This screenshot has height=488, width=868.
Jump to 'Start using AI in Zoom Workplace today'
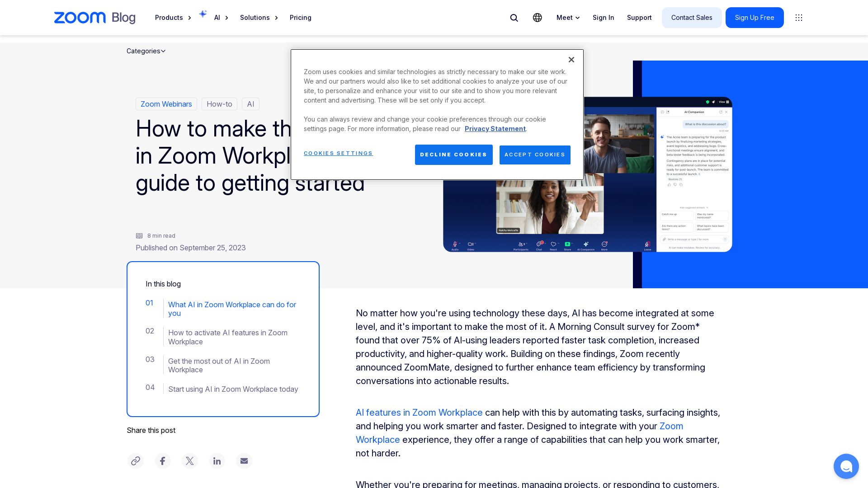coord(233,389)
